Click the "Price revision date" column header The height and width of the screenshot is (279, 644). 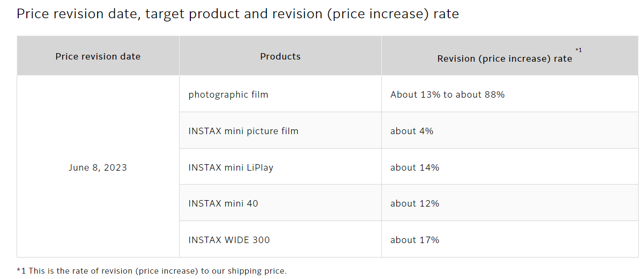pyautogui.click(x=98, y=56)
